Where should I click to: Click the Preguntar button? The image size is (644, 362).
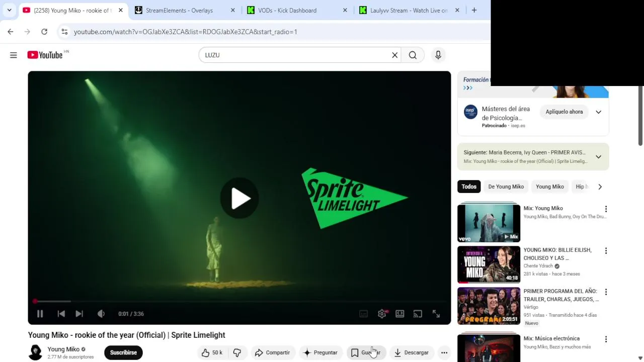click(320, 352)
